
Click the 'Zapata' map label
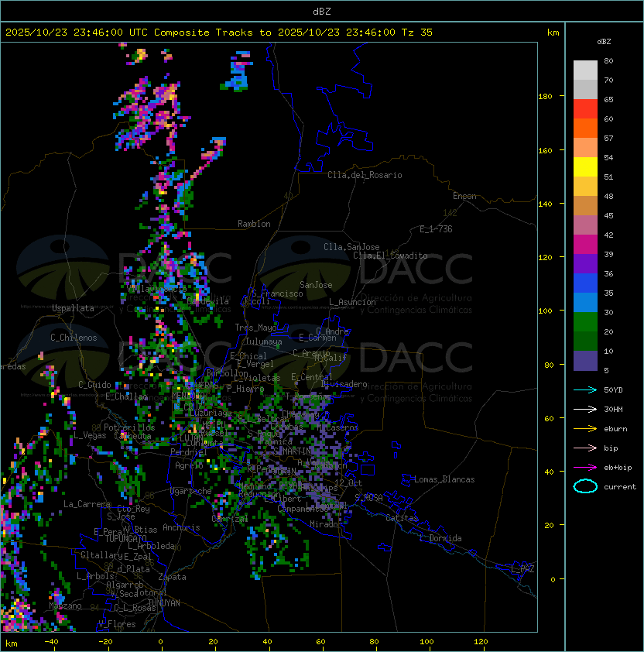[172, 577]
